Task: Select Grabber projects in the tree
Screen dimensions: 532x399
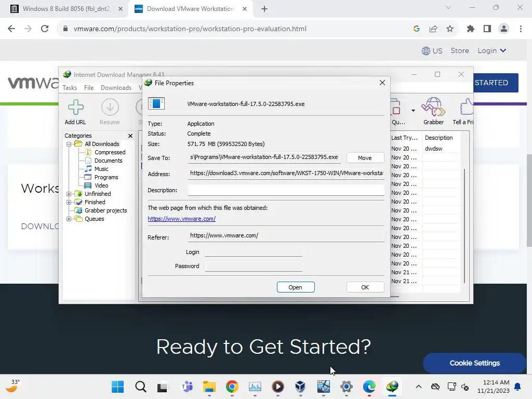Action: pyautogui.click(x=105, y=210)
